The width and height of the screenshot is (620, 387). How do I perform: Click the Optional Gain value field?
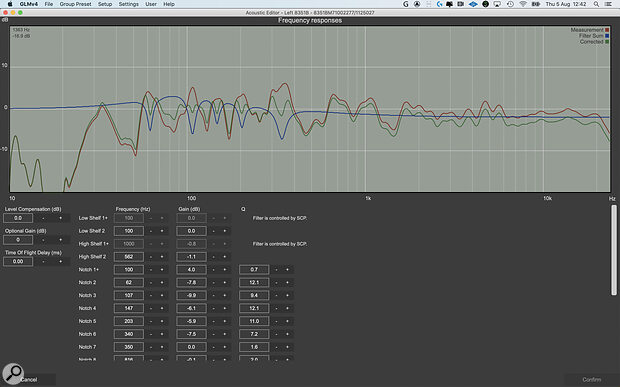click(18, 240)
